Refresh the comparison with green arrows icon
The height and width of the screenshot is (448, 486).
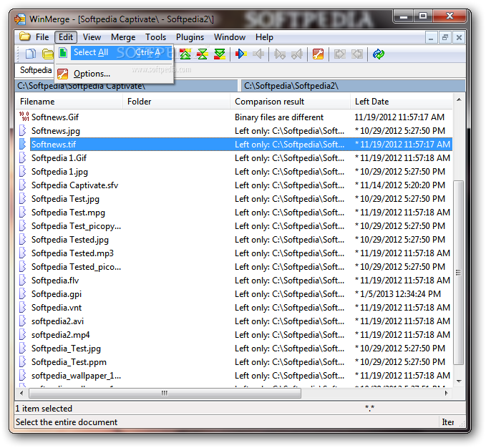[379, 54]
